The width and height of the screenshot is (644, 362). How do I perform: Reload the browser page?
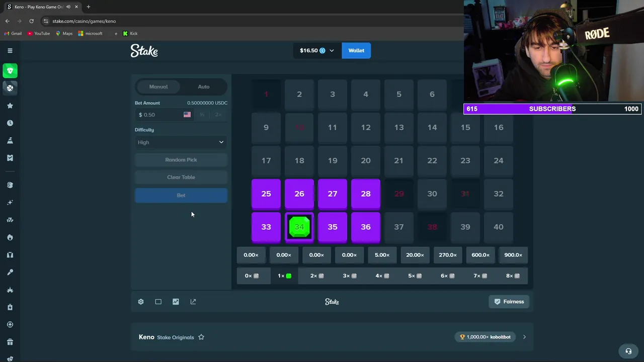[31, 21]
